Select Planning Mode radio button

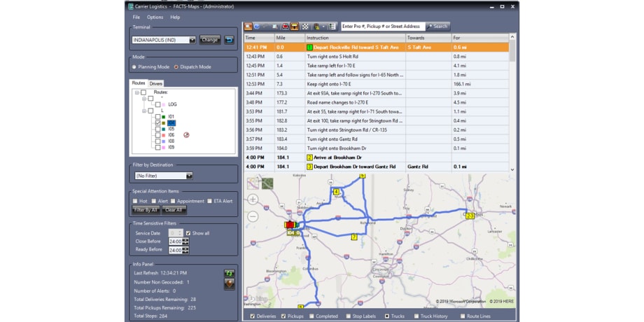[134, 67]
